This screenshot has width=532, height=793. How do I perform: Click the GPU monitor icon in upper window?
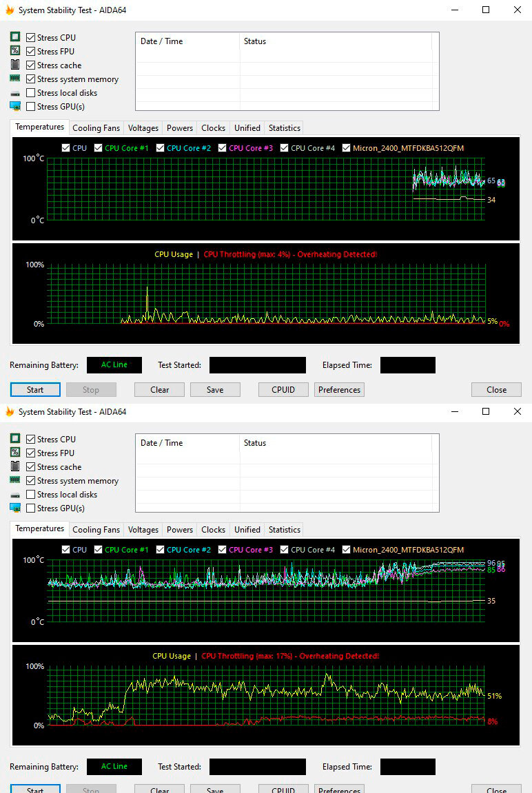pyautogui.click(x=15, y=106)
